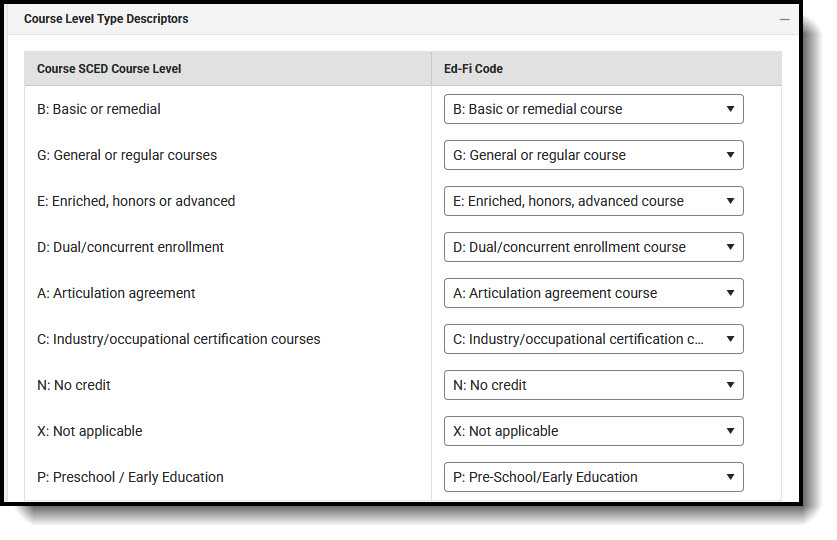The width and height of the screenshot is (837, 540).
Task: Expand the X: Not applicable dropdown
Action: tap(593, 431)
